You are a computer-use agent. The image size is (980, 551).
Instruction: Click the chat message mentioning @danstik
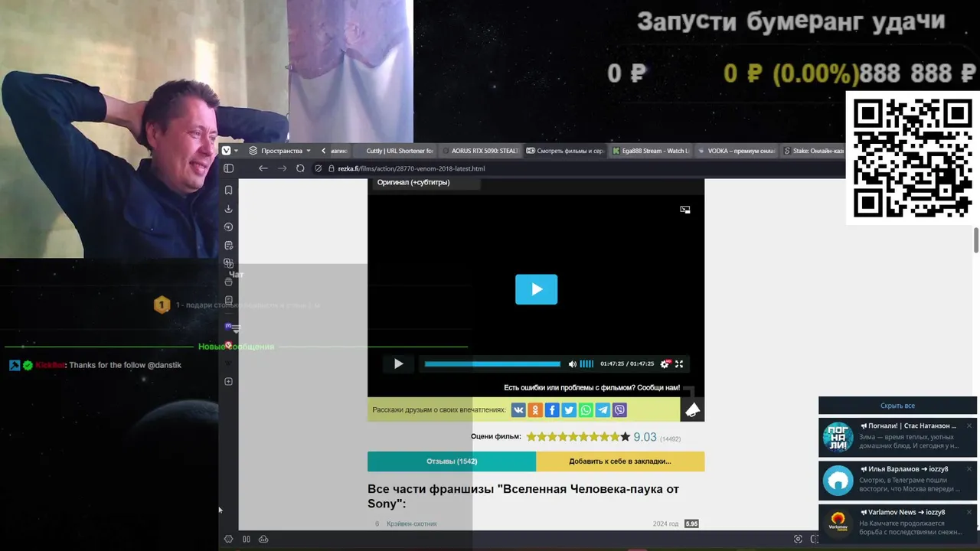pos(95,365)
